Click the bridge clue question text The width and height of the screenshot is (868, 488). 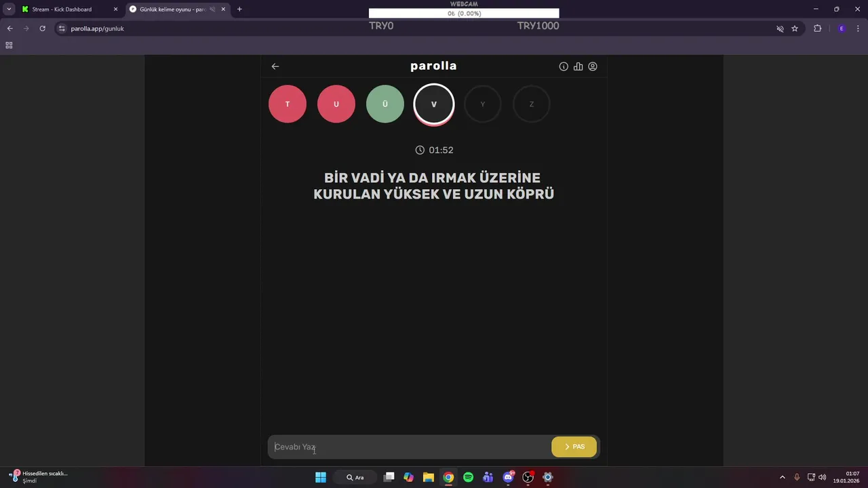pos(434,186)
